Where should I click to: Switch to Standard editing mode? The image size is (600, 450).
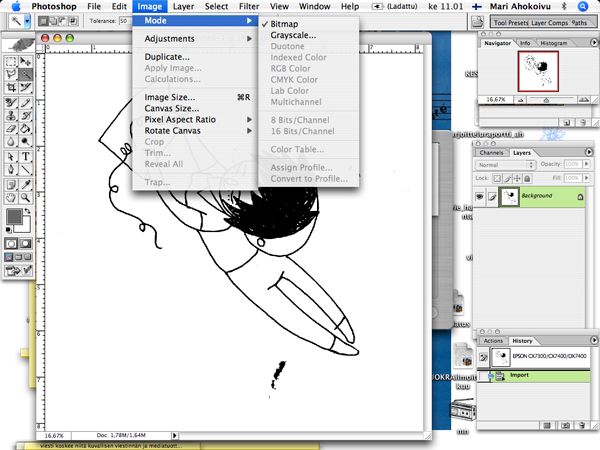point(11,244)
